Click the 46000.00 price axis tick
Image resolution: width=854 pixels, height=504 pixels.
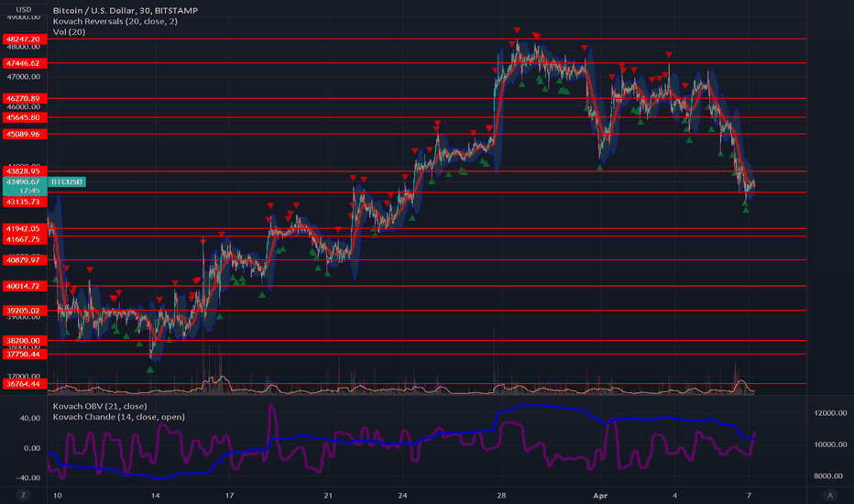pyautogui.click(x=24, y=107)
